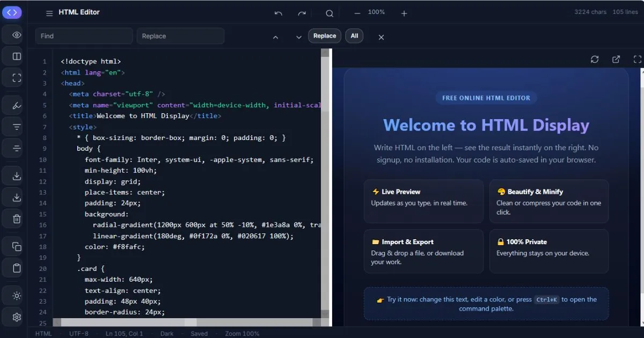Click into the Find input field
The image size is (644, 338).
[x=84, y=36]
